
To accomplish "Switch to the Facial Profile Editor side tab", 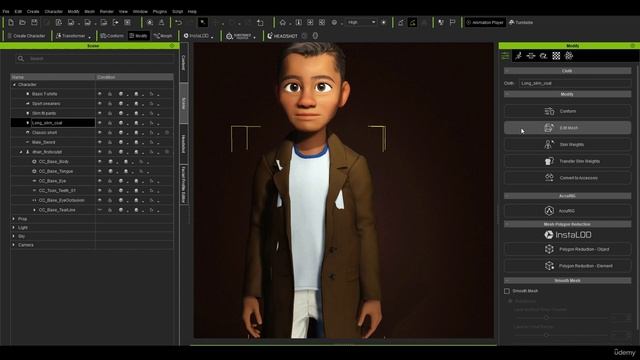I will 184,184.
